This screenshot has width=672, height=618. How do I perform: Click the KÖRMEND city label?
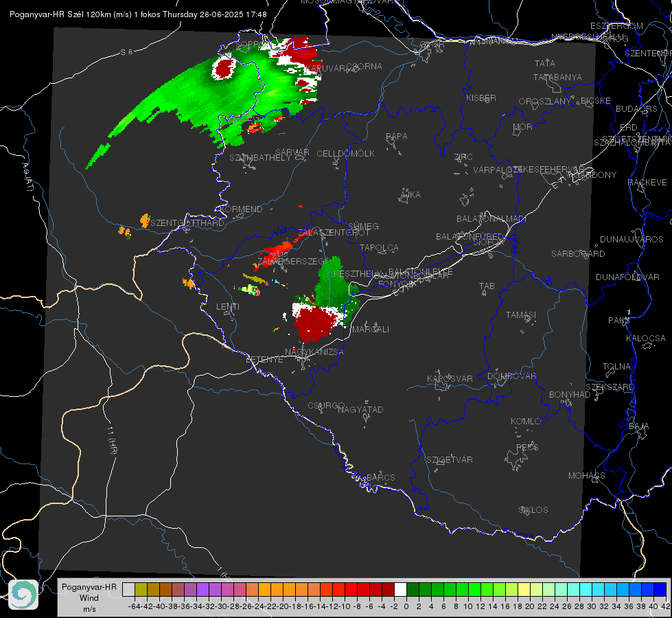click(x=240, y=209)
